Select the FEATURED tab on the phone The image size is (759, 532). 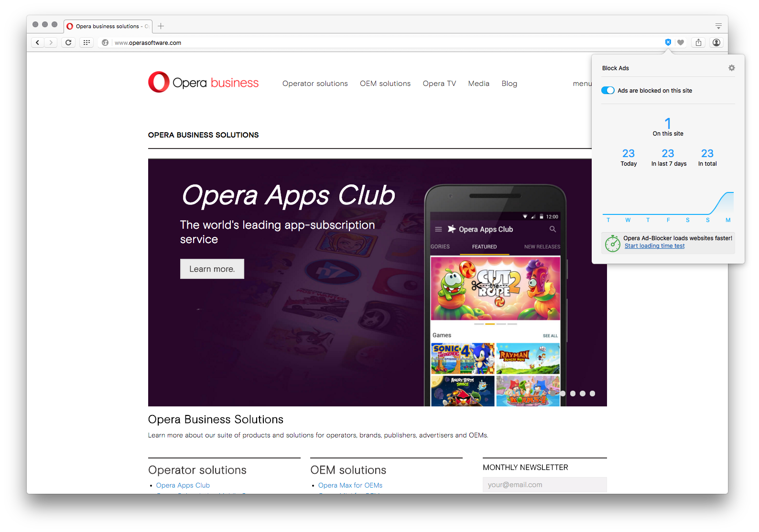click(484, 247)
